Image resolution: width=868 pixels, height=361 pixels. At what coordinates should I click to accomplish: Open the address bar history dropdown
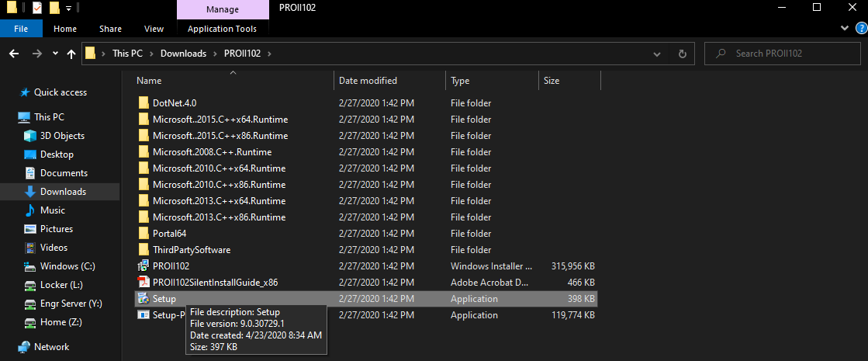pyautogui.click(x=657, y=54)
